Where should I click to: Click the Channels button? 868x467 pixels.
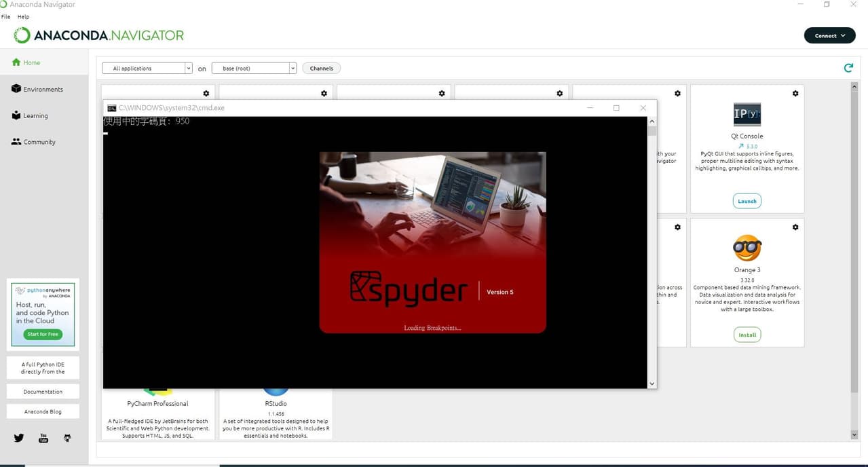[x=322, y=68]
